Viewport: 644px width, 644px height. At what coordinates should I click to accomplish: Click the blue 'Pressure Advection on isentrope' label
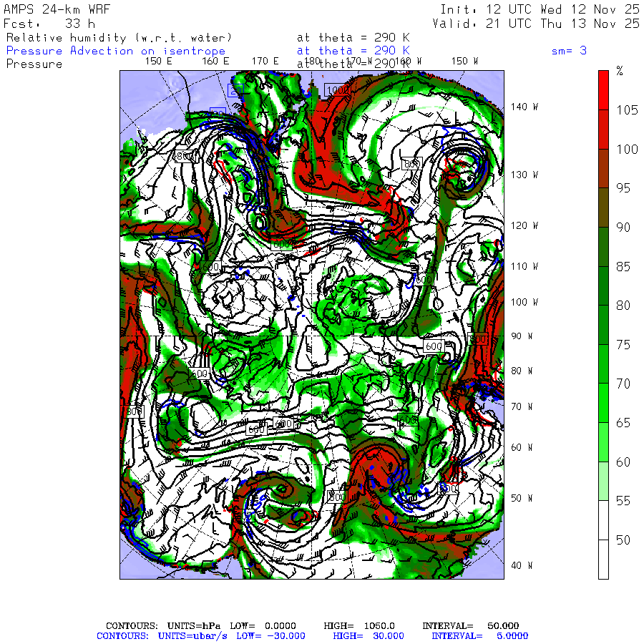(x=115, y=51)
